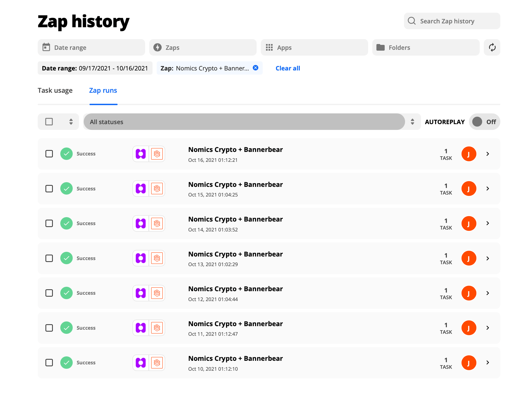Click Clear all filters link
Screen dimensions: 532x393
288,68
